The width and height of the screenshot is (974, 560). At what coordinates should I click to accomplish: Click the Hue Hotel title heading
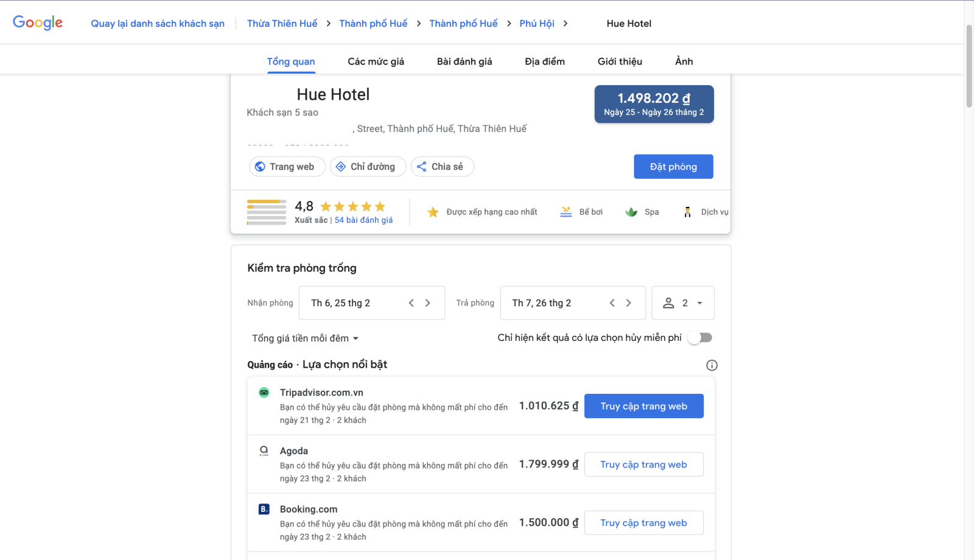click(333, 94)
